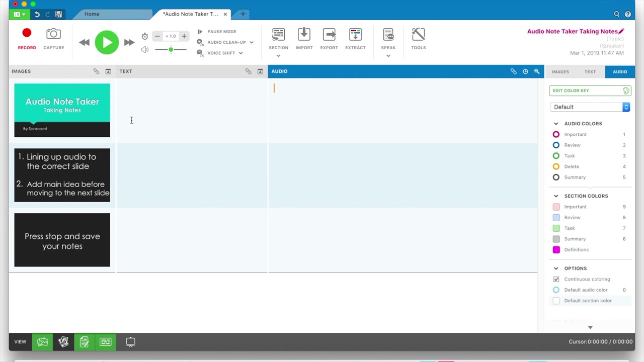Image resolution: width=644 pixels, height=362 pixels.
Task: Decrease playback speed with minus button
Action: pos(157,36)
